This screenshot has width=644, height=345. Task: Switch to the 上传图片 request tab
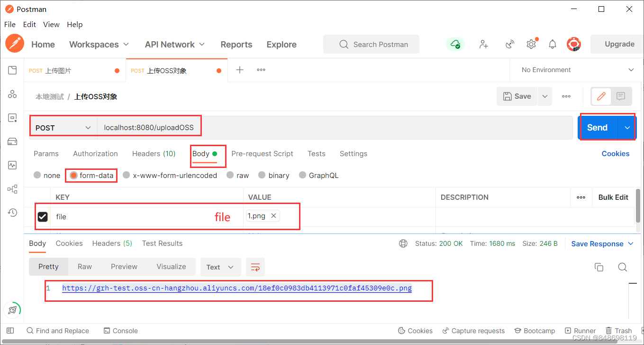pos(74,70)
